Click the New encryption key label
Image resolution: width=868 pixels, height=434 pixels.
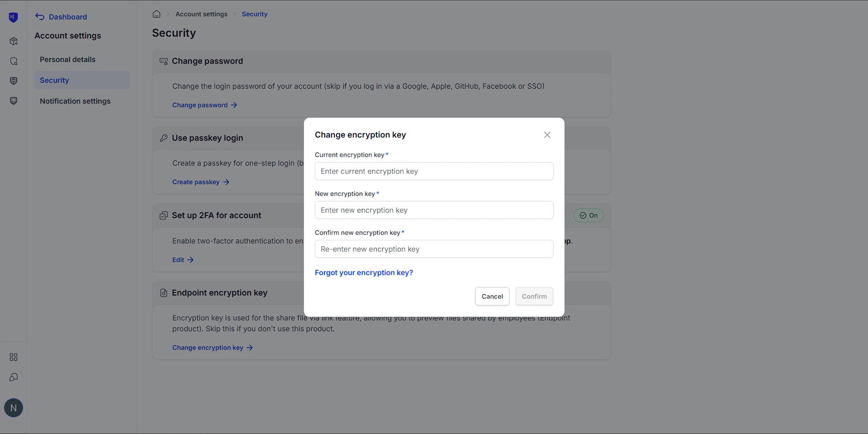pyautogui.click(x=345, y=194)
